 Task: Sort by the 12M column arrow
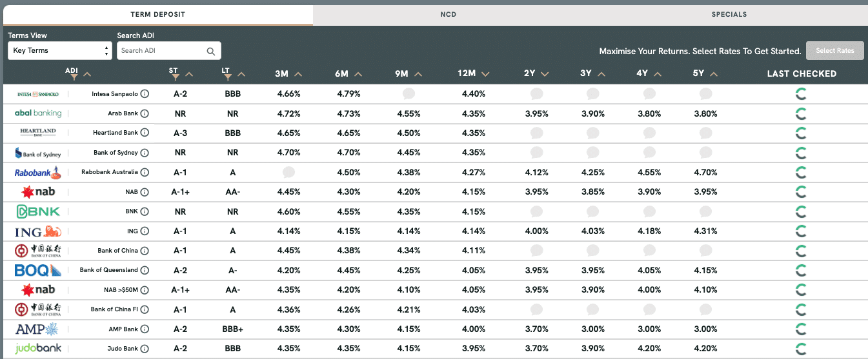pyautogui.click(x=485, y=74)
